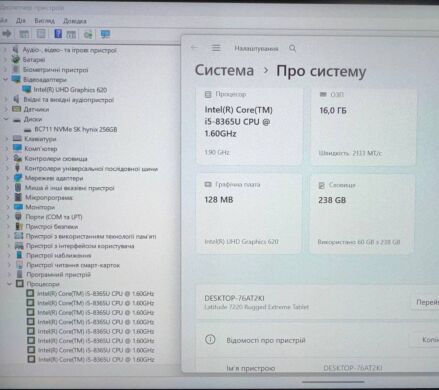Scan for hardware changes with monitor icon
This screenshot has width=439, height=390.
pos(105,34)
